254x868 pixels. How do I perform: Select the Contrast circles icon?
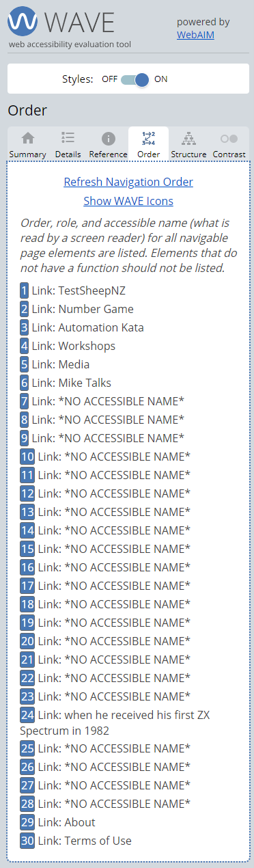(229, 138)
